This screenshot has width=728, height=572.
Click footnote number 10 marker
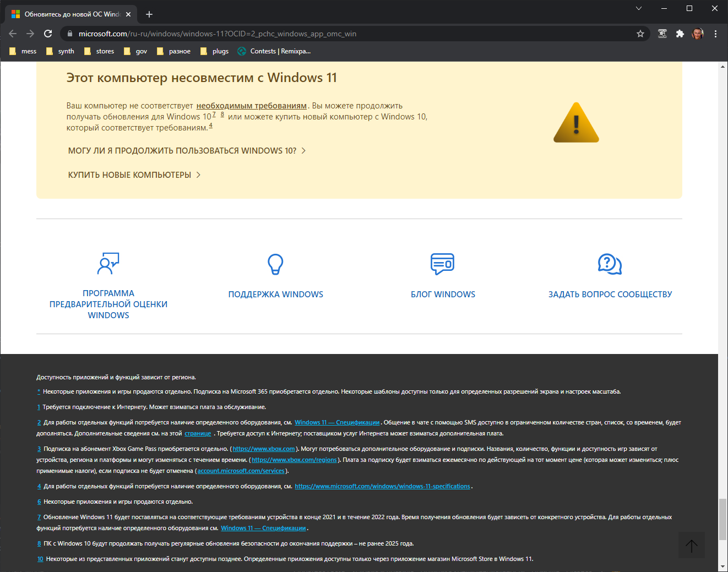point(40,559)
